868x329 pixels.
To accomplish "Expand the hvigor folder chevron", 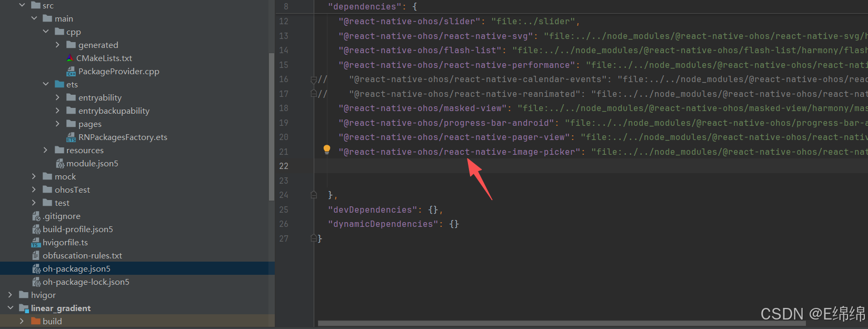I will click(x=11, y=295).
